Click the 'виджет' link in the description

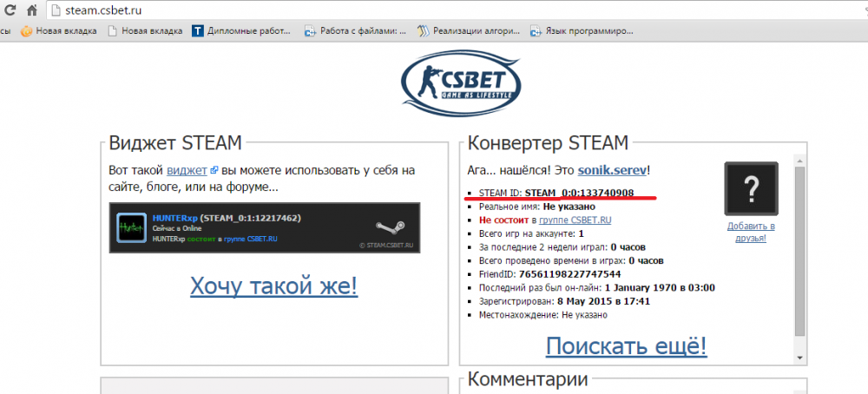pos(187,169)
